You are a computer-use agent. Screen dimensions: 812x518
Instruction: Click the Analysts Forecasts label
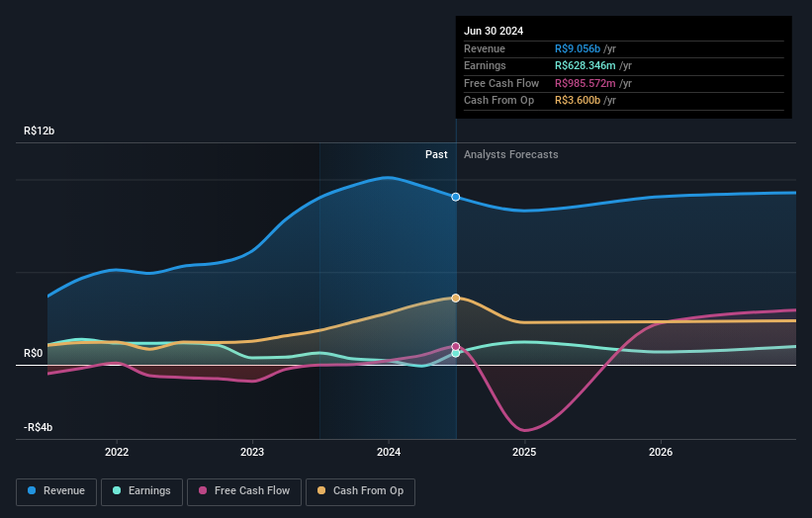511,155
